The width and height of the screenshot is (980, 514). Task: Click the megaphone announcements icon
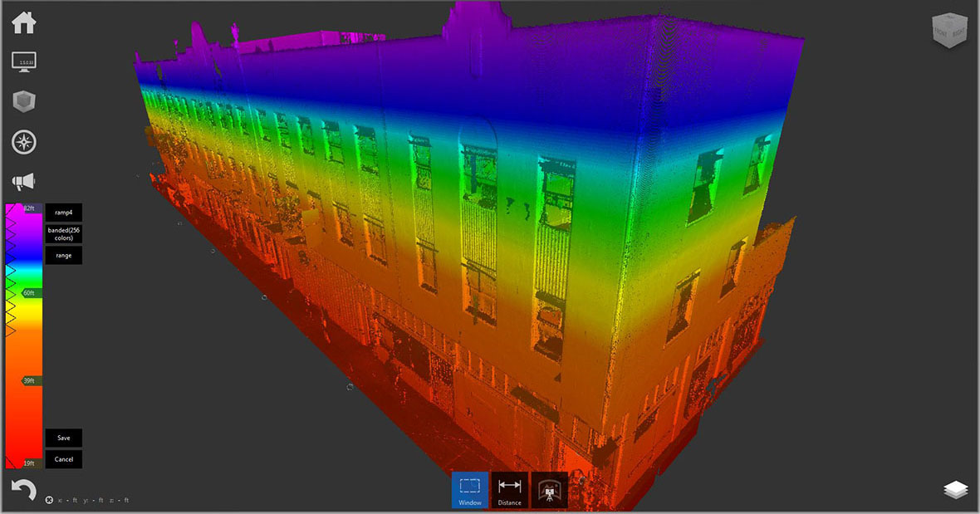click(x=23, y=182)
